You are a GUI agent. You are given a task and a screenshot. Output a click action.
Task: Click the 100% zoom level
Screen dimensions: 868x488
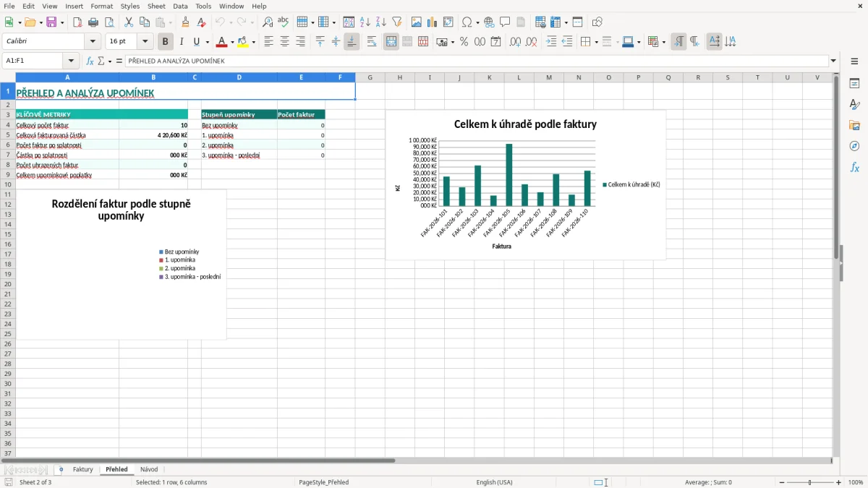click(x=856, y=482)
